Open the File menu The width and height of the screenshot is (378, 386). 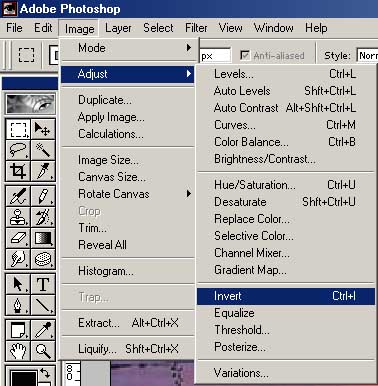(14, 28)
